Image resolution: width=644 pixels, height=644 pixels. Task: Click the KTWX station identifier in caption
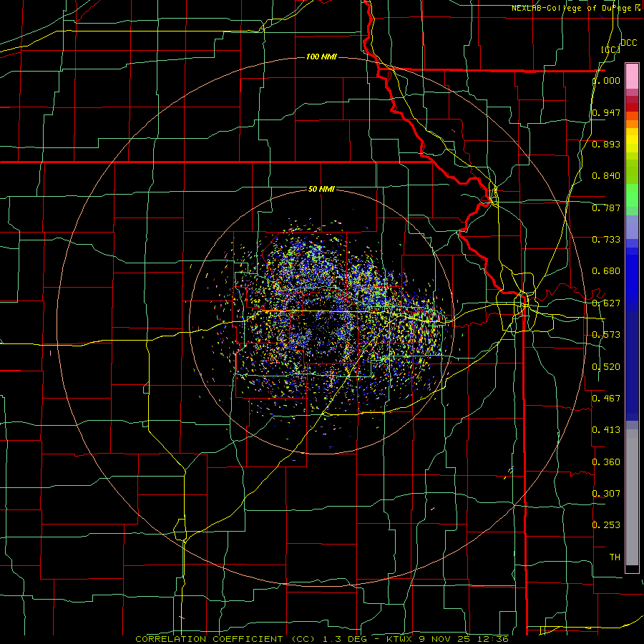pyautogui.click(x=399, y=639)
